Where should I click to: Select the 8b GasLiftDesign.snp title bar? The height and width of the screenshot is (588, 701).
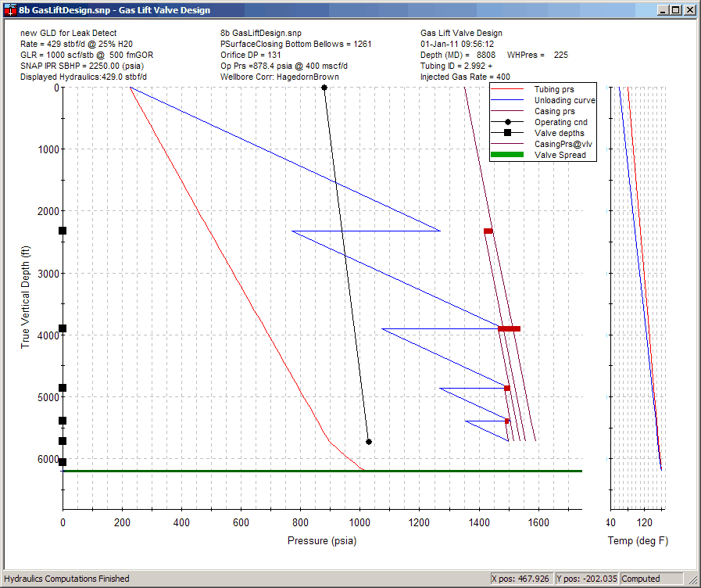(117, 9)
